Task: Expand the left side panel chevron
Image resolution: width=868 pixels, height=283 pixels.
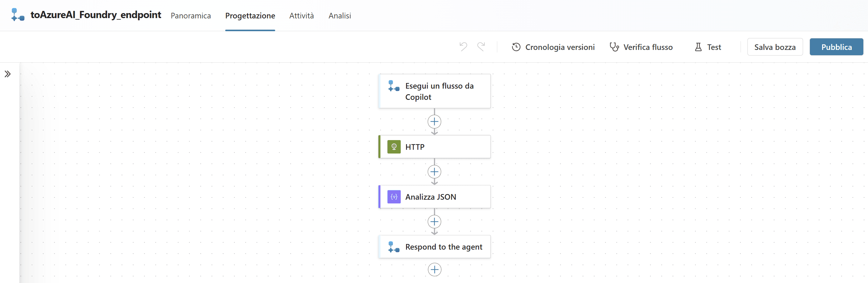Action: coord(7,74)
